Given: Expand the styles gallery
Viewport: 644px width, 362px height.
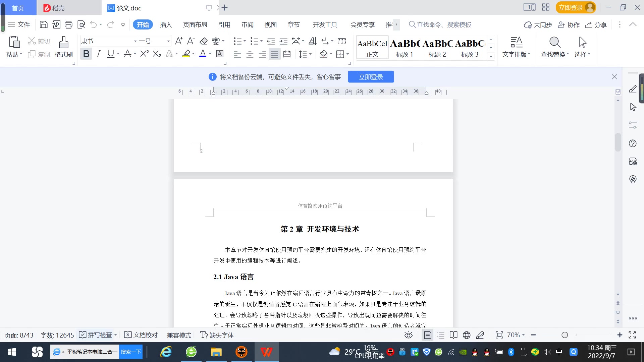Looking at the screenshot, I should [x=491, y=56].
